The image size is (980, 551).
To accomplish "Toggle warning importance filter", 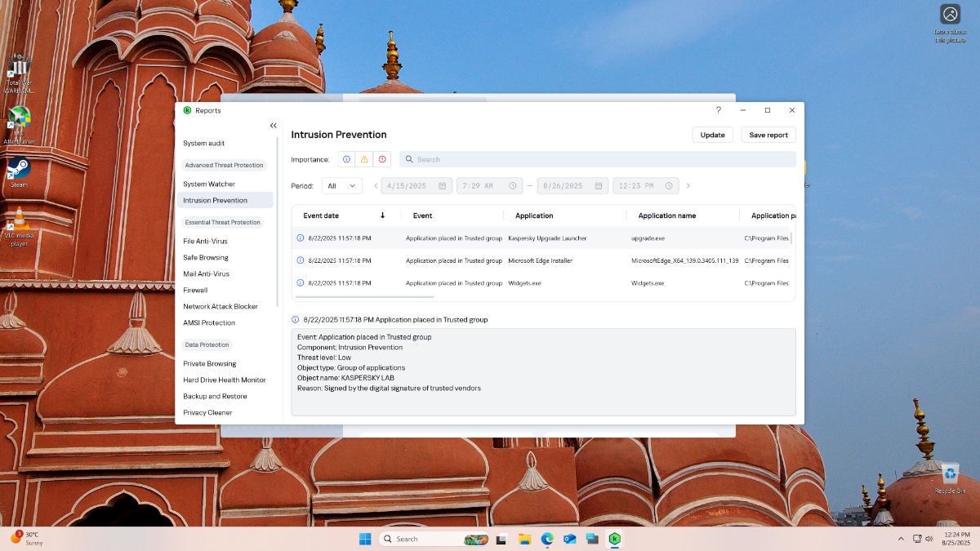I will [x=364, y=159].
